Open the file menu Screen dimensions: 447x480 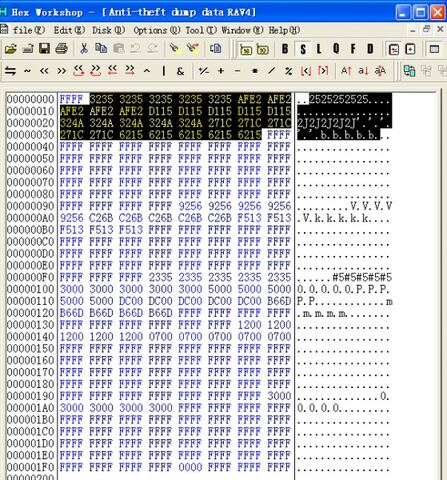28,30
